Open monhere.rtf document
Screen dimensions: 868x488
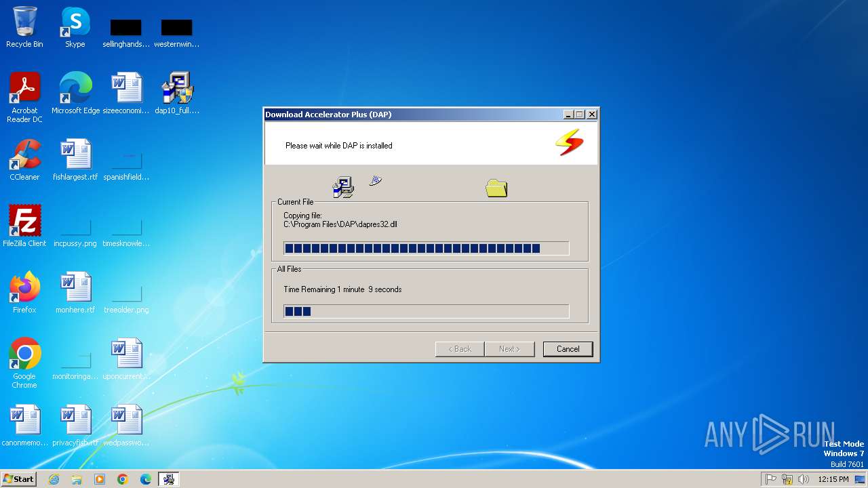pyautogui.click(x=75, y=293)
